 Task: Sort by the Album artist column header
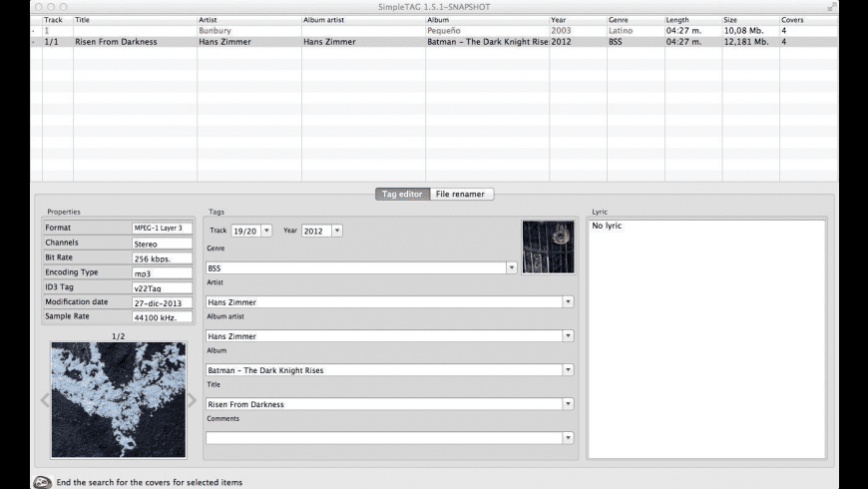[363, 20]
